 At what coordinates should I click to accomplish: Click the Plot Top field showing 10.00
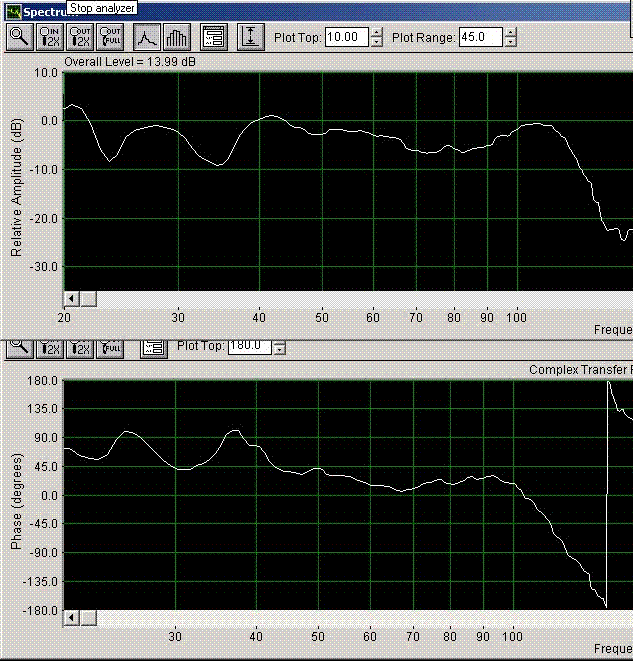pos(347,37)
